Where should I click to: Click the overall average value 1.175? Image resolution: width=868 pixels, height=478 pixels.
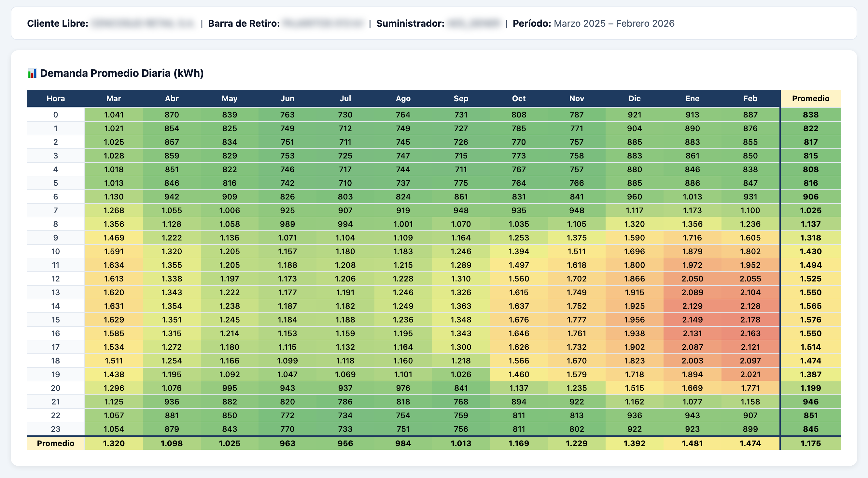pyautogui.click(x=810, y=443)
